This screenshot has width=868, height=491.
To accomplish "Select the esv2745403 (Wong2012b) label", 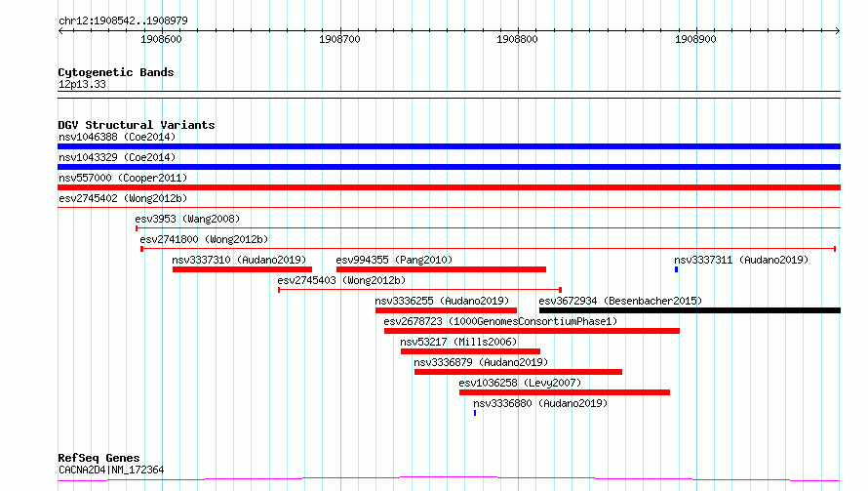I will 341,280.
